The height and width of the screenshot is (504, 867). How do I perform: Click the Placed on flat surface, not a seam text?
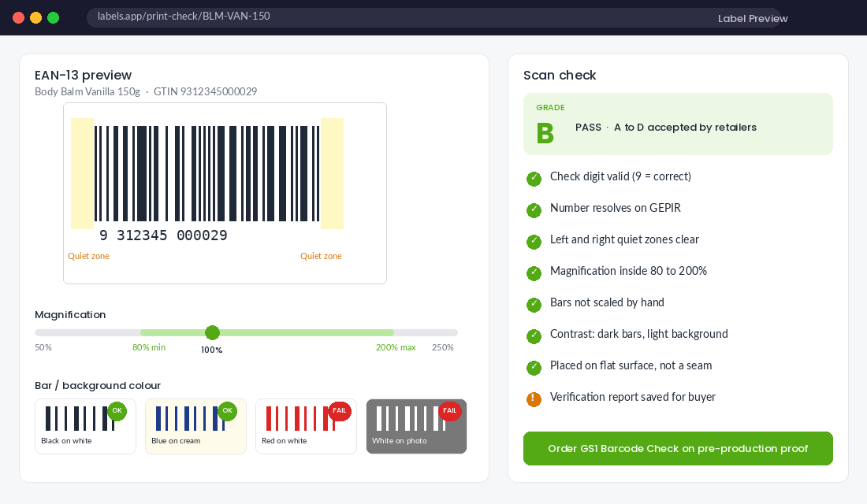[x=631, y=366]
